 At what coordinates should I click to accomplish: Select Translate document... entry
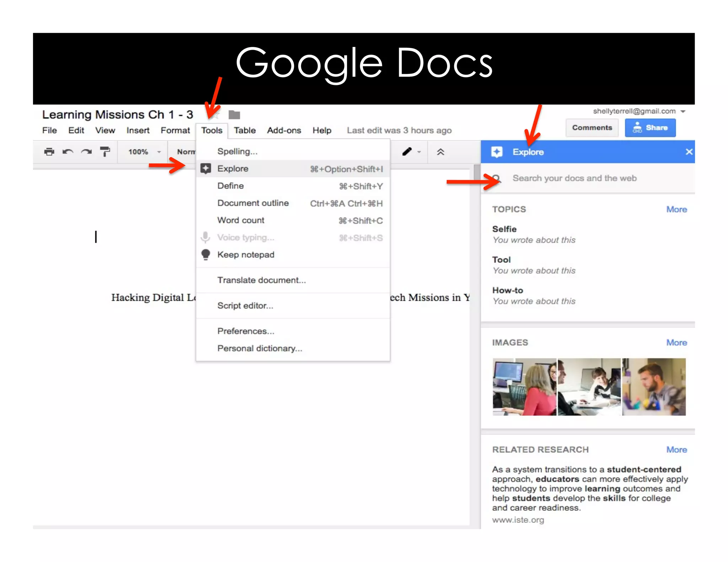coord(293,280)
